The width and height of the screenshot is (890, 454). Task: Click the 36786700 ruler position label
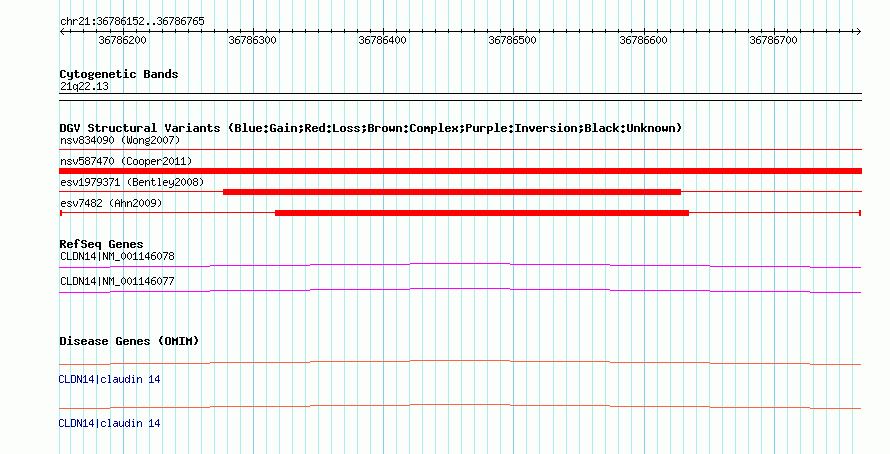[773, 40]
